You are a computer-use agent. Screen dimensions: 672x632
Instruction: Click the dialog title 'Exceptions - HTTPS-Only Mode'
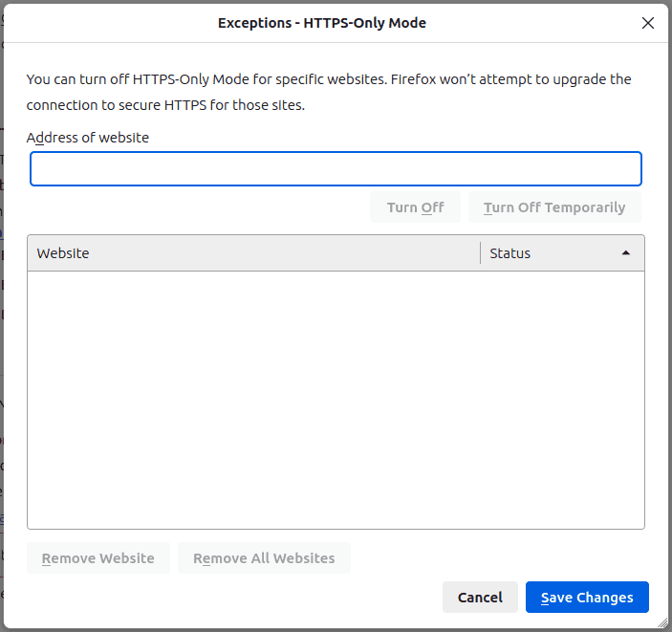pyautogui.click(x=322, y=23)
